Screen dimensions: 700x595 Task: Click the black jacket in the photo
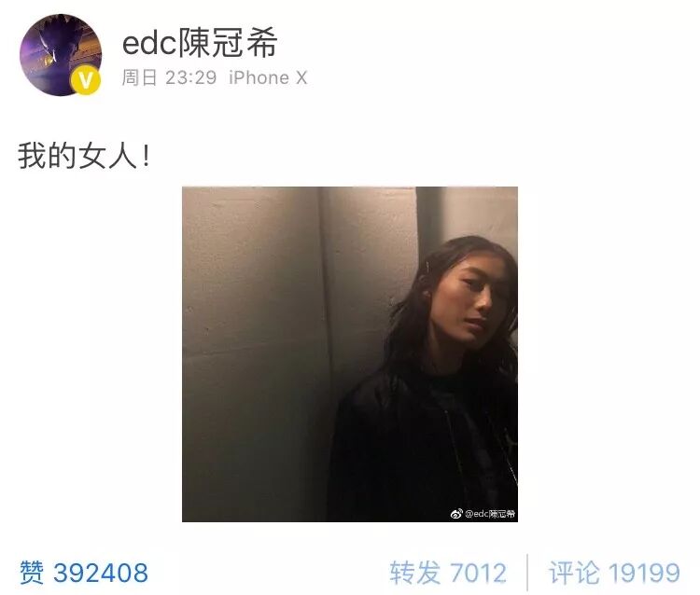[422, 446]
